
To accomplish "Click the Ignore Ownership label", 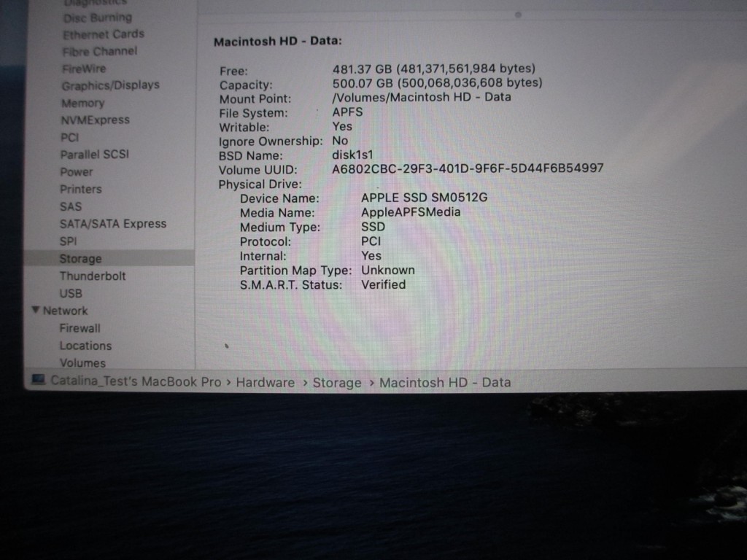I will 271,141.
